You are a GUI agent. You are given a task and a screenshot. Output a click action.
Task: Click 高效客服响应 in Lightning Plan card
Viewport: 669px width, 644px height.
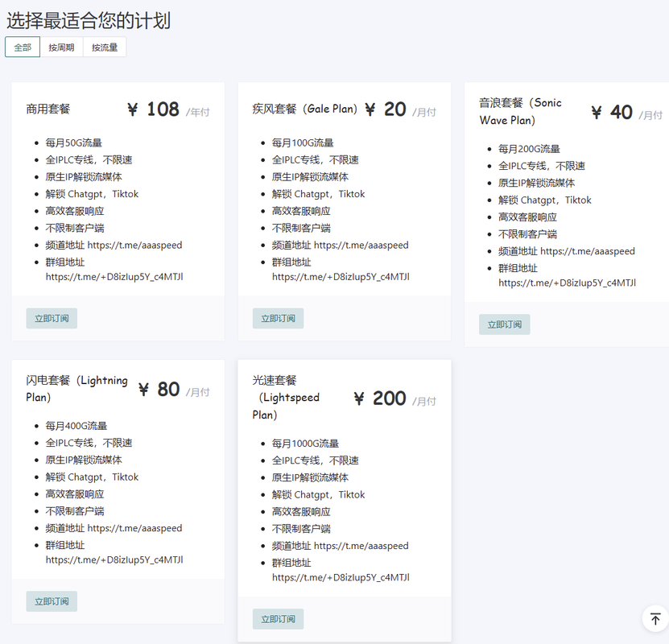(75, 494)
